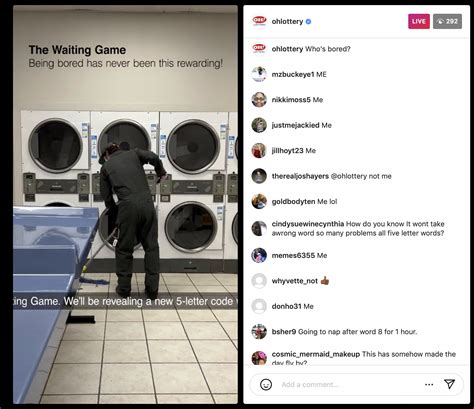This screenshot has width=474, height=409.
Task: Focus the Add a comment field
Action: pos(350,385)
